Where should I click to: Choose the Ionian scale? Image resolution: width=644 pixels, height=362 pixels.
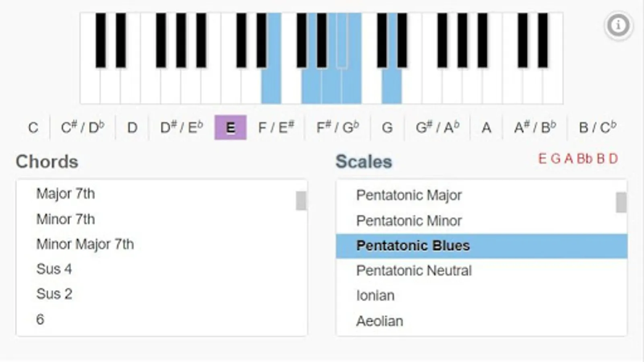(375, 296)
